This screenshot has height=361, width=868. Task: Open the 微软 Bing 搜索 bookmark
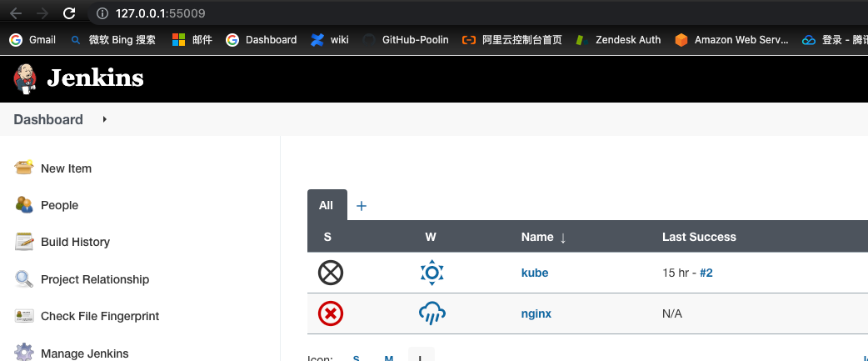tap(113, 40)
